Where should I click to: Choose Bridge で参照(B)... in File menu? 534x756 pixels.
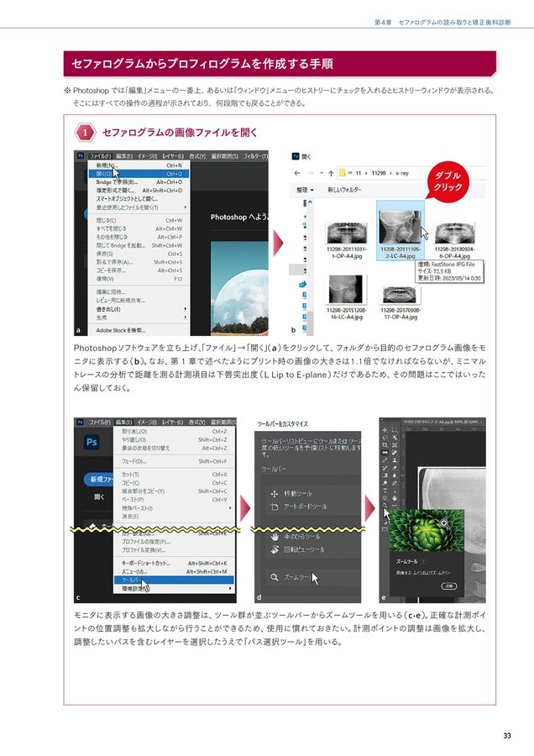[x=139, y=182]
